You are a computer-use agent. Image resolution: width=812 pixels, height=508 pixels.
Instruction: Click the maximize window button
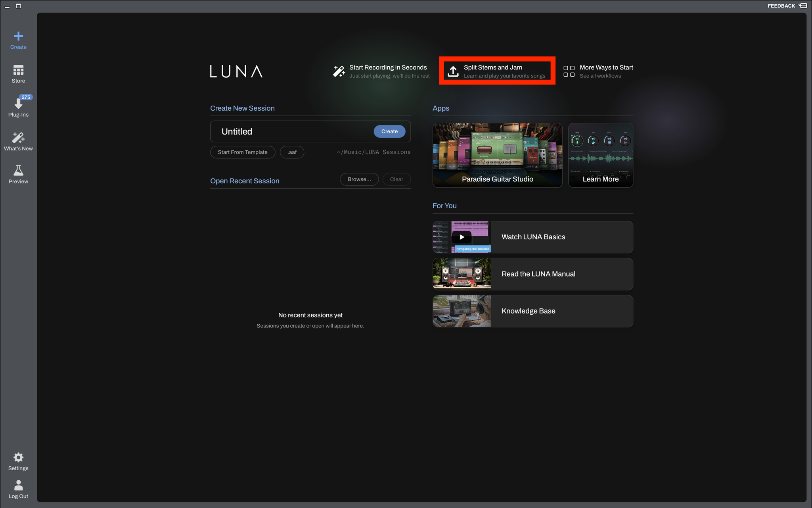(x=18, y=6)
